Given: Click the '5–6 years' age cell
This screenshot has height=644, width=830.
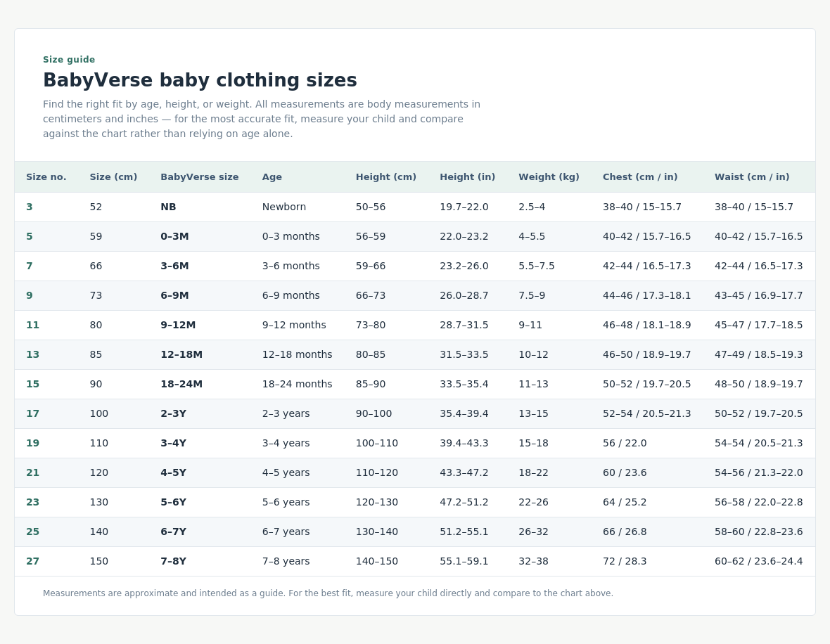Looking at the screenshot, I should pos(286,503).
